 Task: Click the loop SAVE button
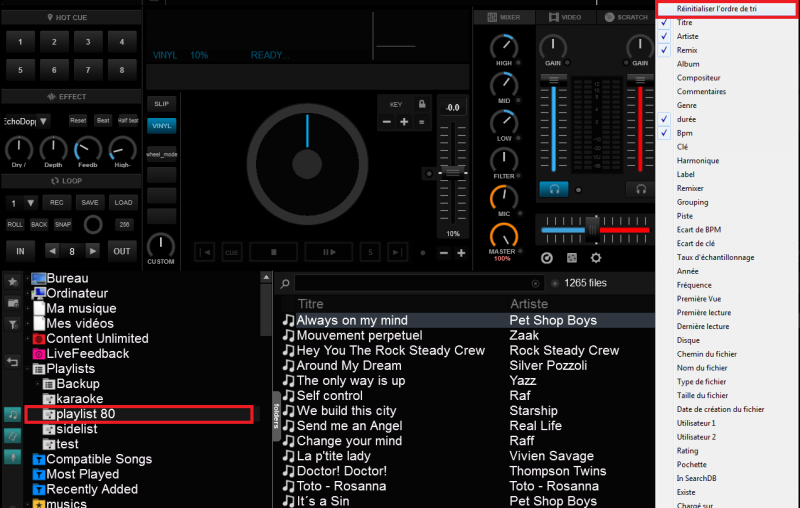[90, 202]
